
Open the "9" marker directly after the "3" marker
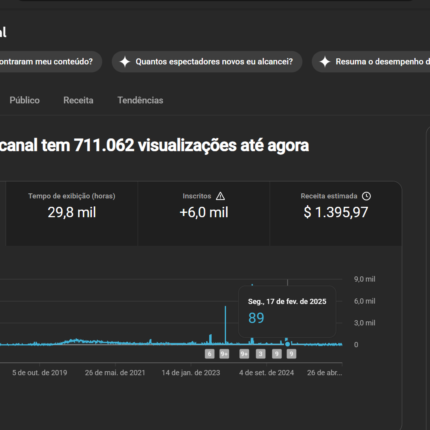pos(277,354)
